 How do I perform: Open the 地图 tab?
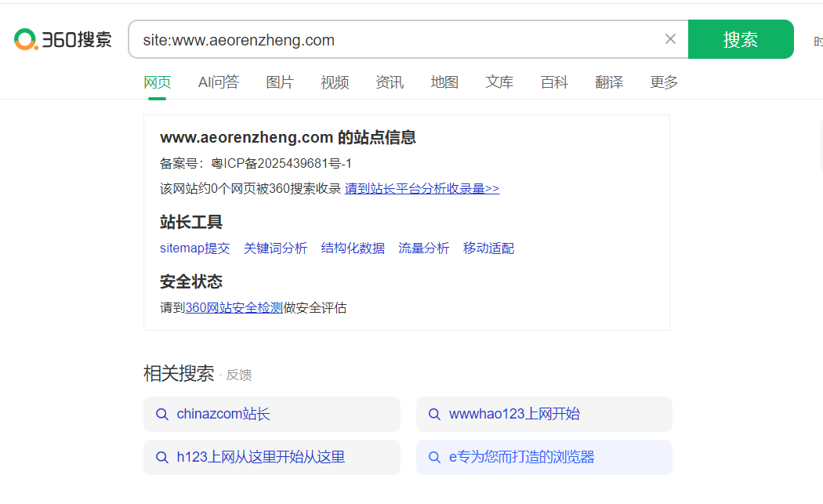pos(444,82)
